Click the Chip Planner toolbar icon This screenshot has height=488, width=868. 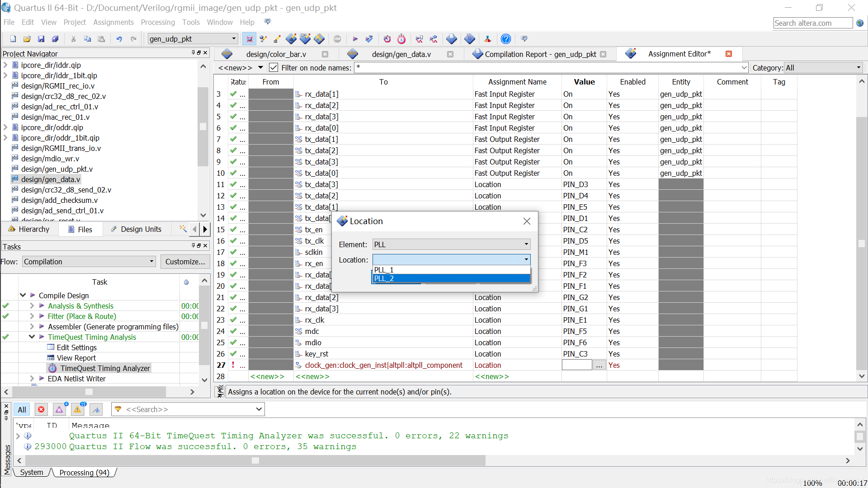point(319,39)
